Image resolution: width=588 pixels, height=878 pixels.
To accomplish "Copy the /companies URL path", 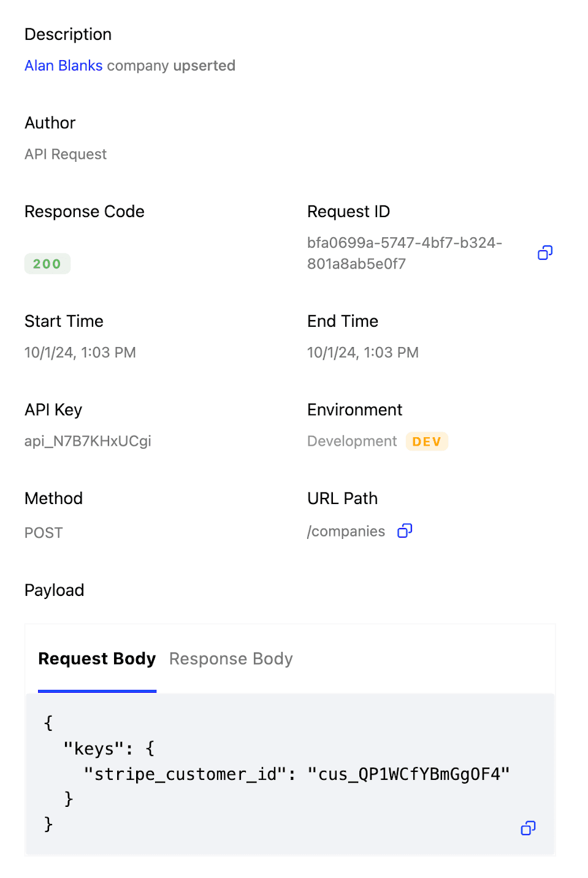I will pos(405,530).
